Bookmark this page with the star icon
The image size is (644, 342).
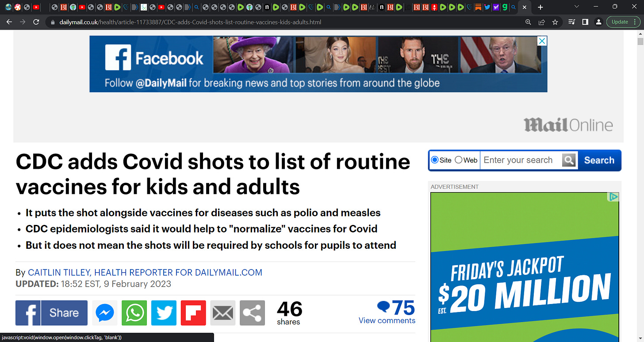555,22
